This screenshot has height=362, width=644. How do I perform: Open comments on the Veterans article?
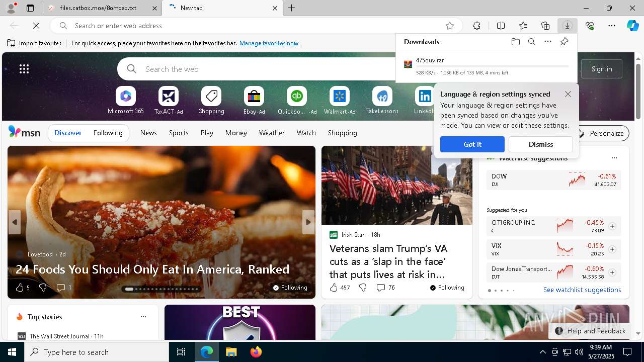click(x=386, y=288)
